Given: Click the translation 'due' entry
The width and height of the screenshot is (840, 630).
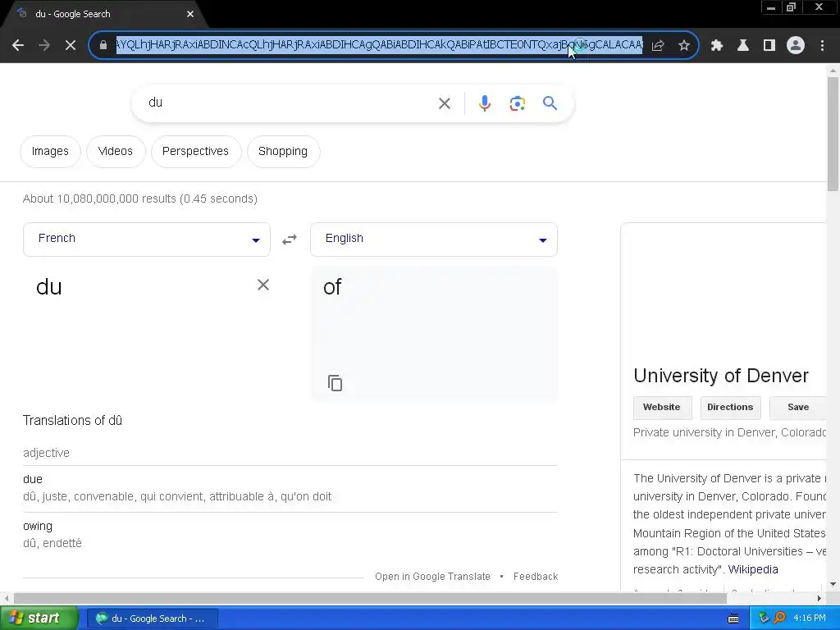Looking at the screenshot, I should [33, 479].
